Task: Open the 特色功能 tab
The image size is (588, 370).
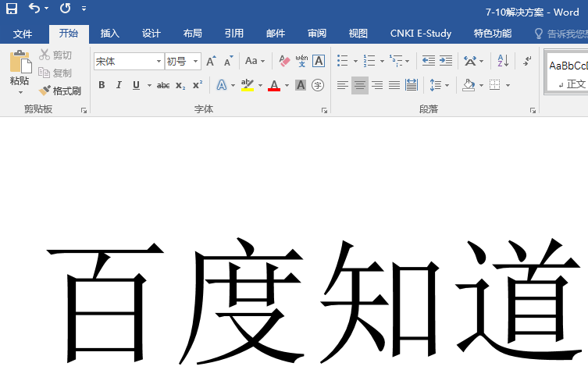Action: click(493, 34)
